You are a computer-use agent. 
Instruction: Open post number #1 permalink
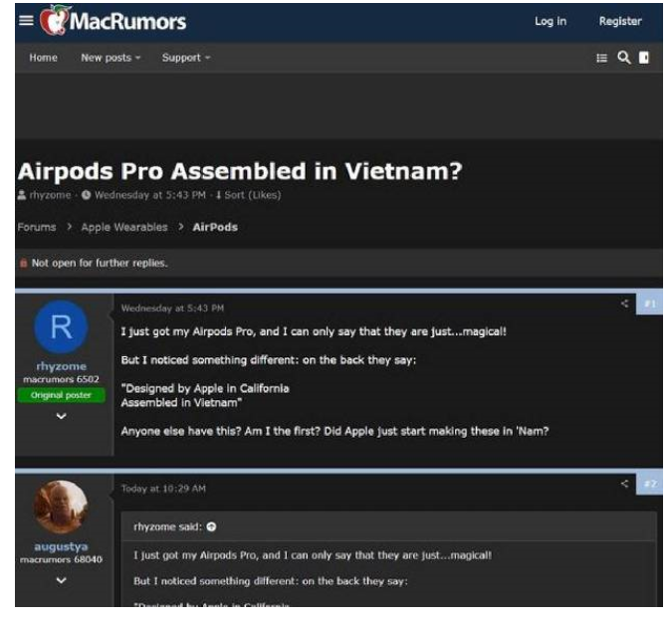650,304
